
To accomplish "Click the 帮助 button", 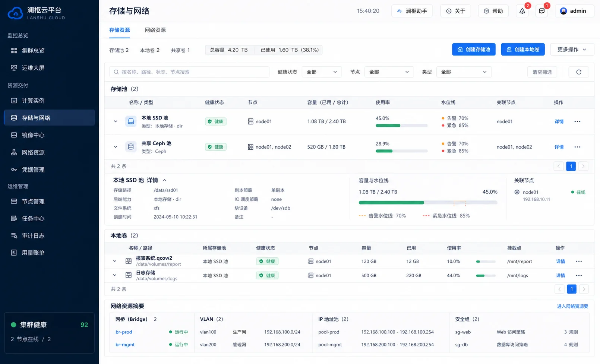I will point(493,11).
